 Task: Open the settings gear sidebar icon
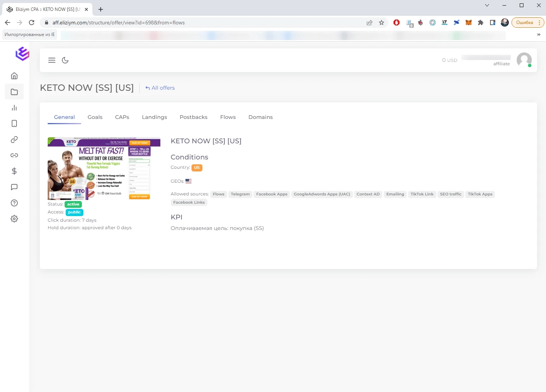point(14,219)
